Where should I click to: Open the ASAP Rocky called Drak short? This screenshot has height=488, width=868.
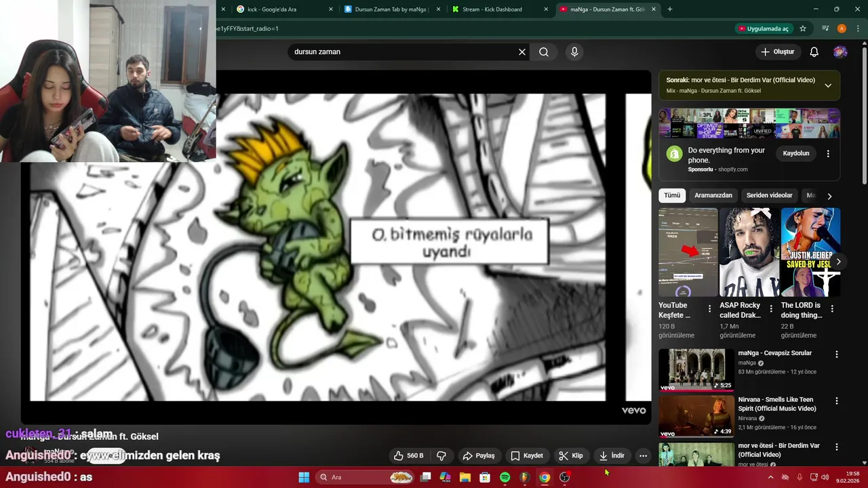pyautogui.click(x=749, y=252)
